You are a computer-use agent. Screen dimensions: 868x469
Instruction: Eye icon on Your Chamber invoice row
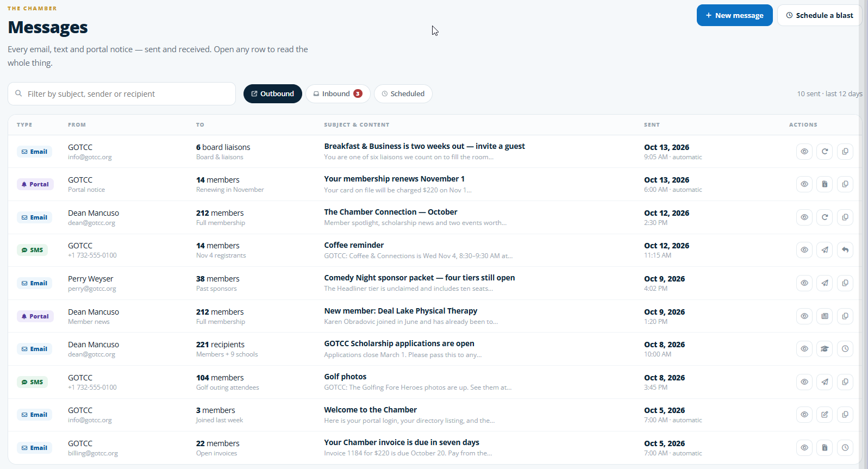click(804, 448)
